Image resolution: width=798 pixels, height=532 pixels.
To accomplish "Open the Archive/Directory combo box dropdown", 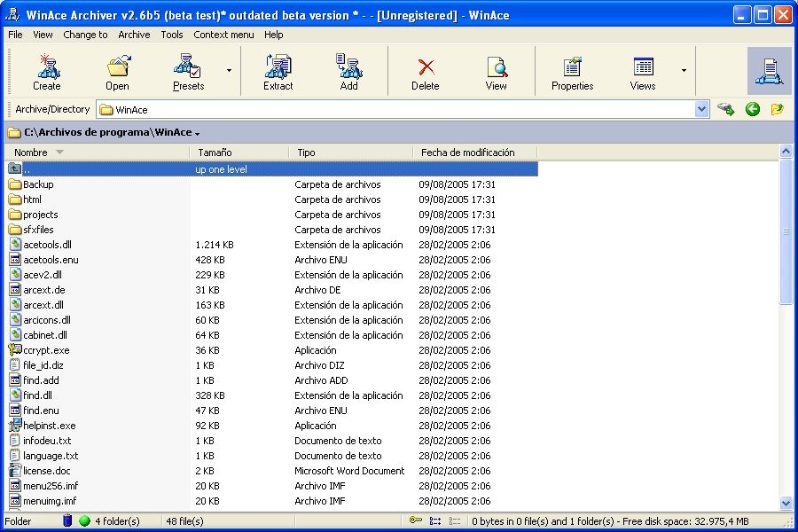I will 702,109.
